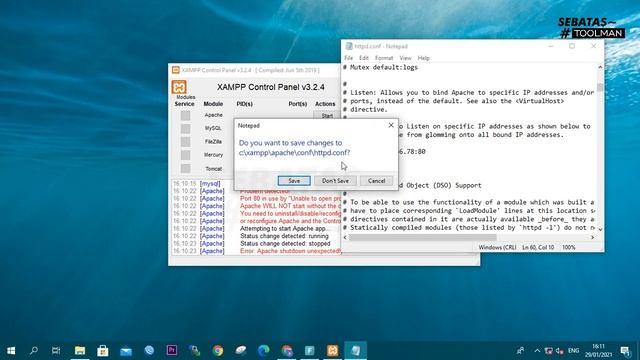
Task: Cancel the Notepad save prompt
Action: point(376,181)
